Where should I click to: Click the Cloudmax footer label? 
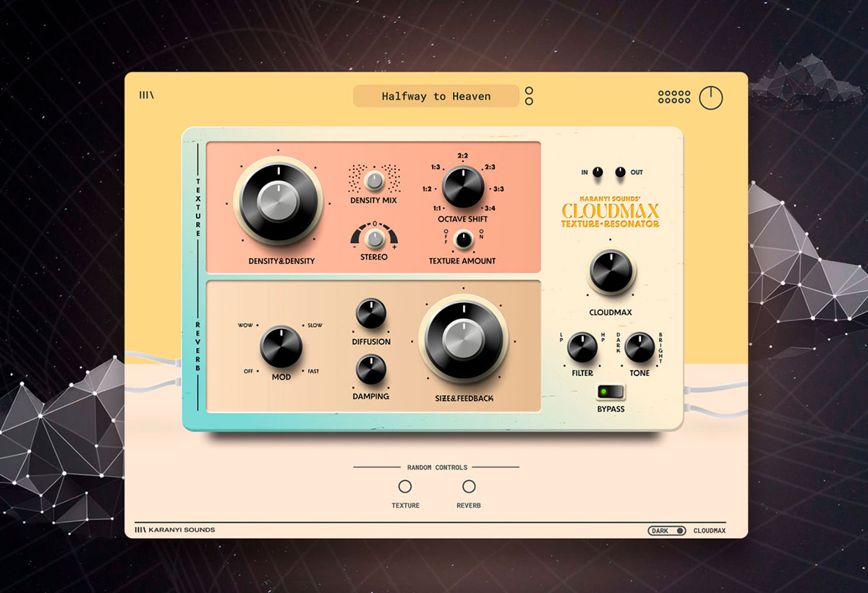coord(710,531)
